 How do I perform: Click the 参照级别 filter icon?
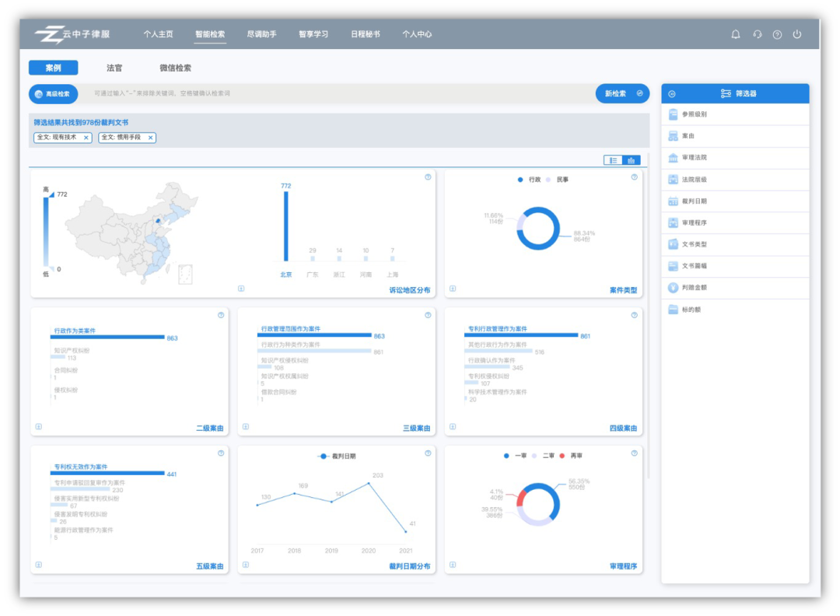coord(673,114)
